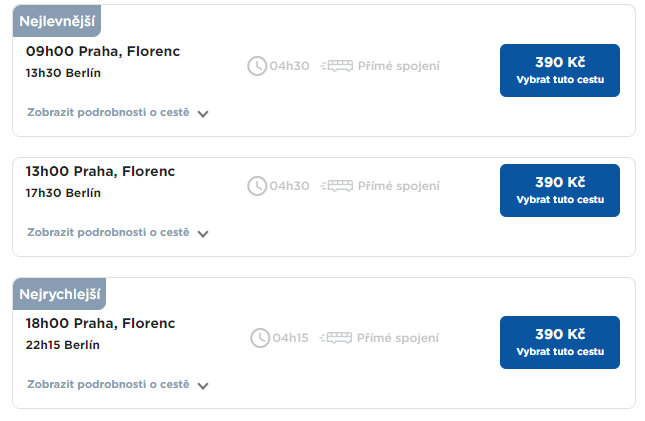This screenshot has height=421, width=645.
Task: Click 'Přímé spojení' label on 13h00 trip
Action: tap(398, 186)
